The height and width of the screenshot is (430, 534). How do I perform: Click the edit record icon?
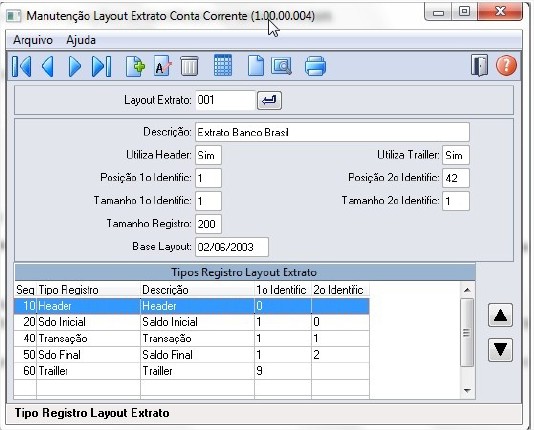click(x=162, y=66)
